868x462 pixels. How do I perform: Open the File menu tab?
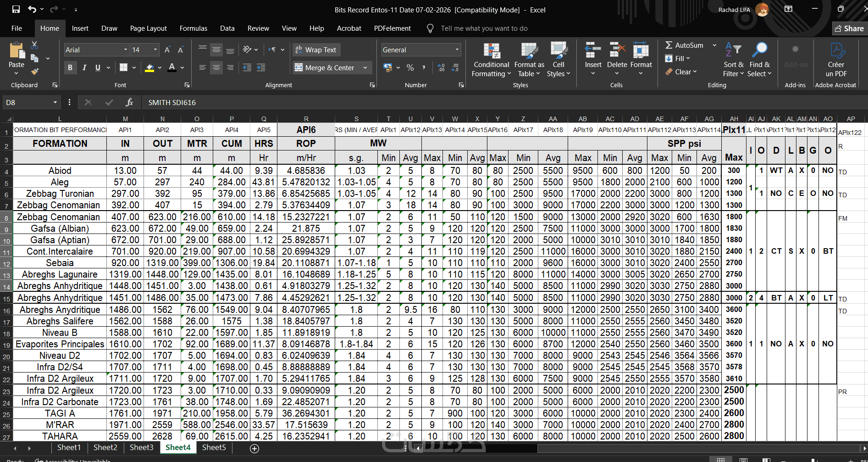pyautogui.click(x=17, y=28)
